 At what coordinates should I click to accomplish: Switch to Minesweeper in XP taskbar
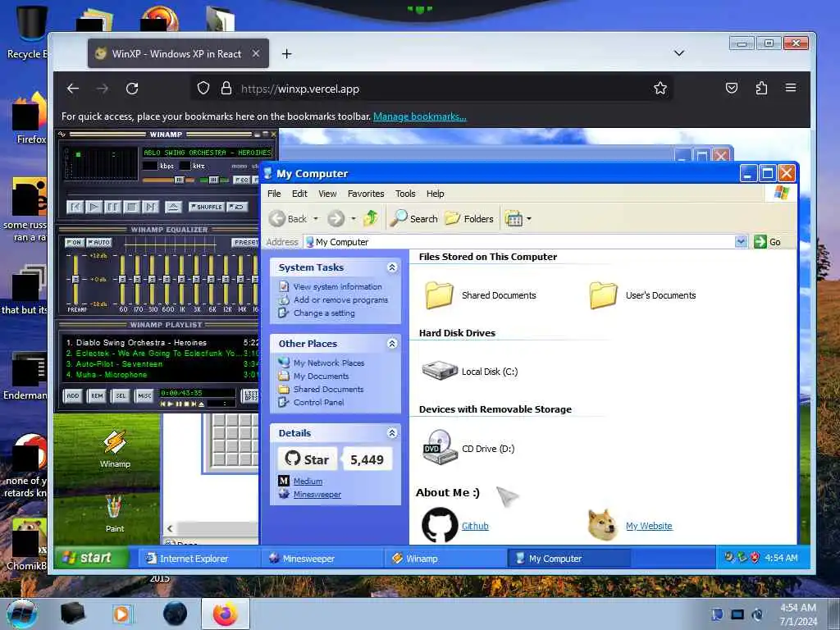coord(322,558)
